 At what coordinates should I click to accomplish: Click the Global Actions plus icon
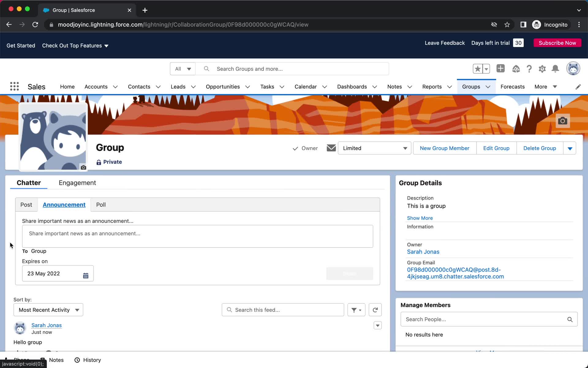point(500,68)
